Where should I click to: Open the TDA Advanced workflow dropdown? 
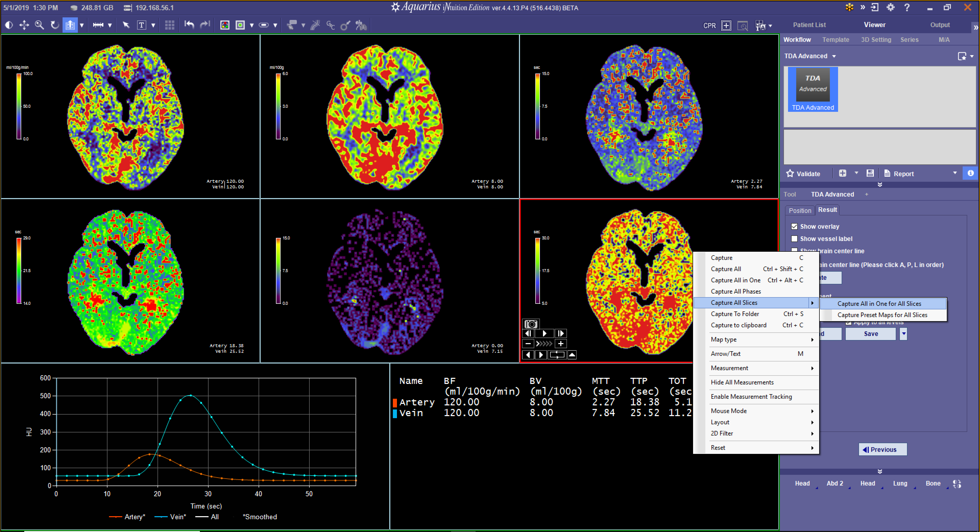coord(834,56)
